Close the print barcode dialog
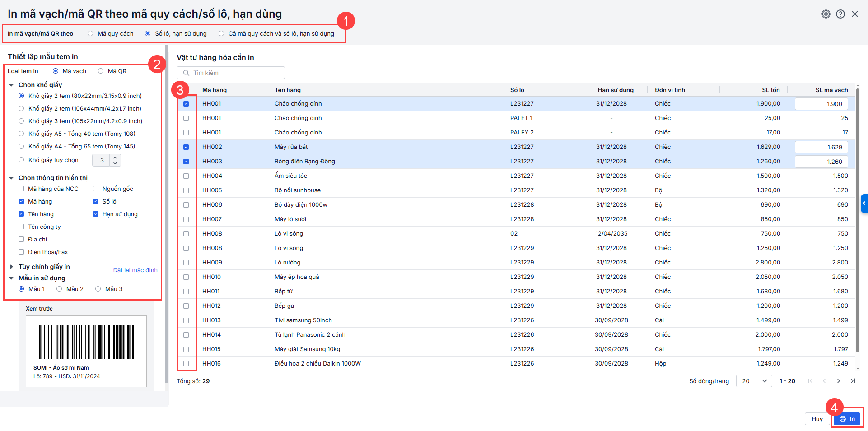868x431 pixels. [854, 14]
